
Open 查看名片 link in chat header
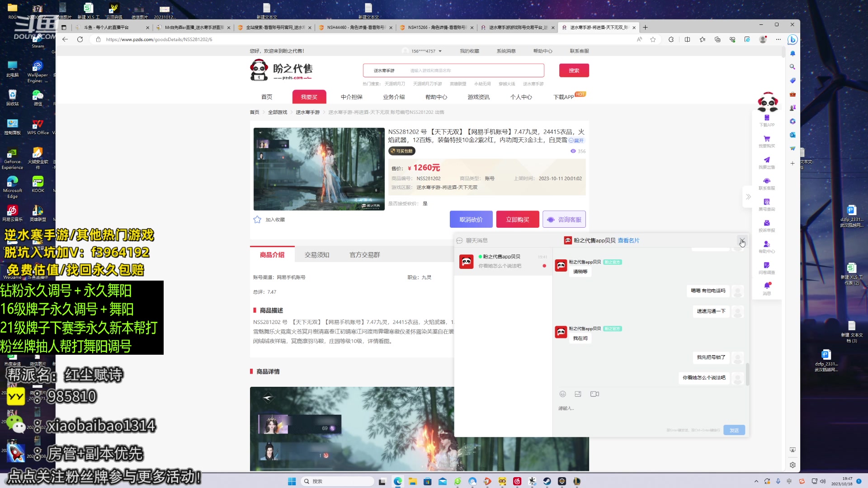point(628,240)
